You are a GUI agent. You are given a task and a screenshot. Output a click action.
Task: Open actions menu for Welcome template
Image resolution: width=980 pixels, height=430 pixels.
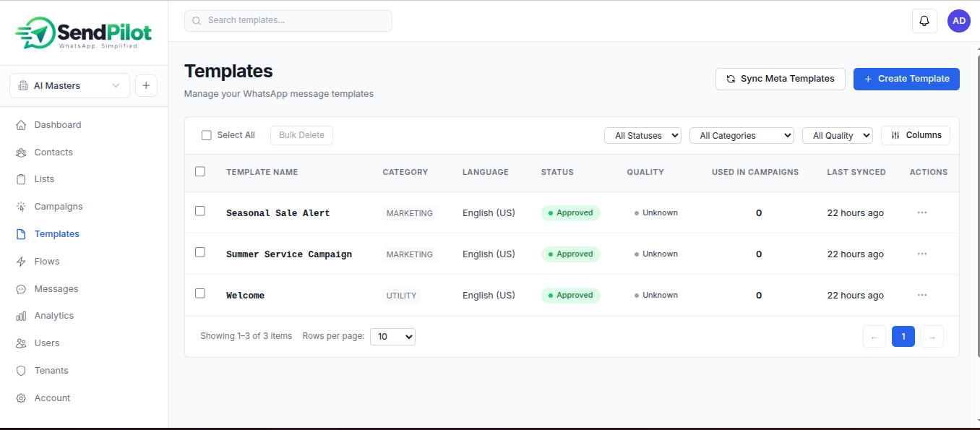922,295
